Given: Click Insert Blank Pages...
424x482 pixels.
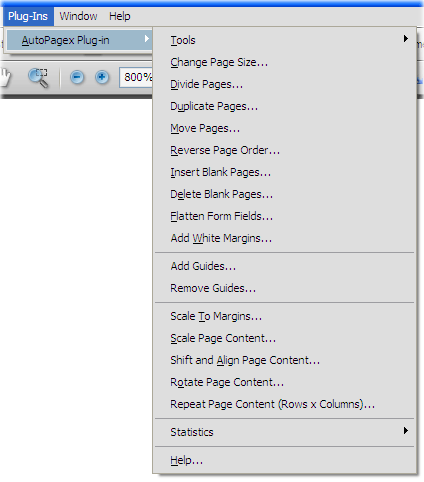Looking at the screenshot, I should pyautogui.click(x=285, y=172).
